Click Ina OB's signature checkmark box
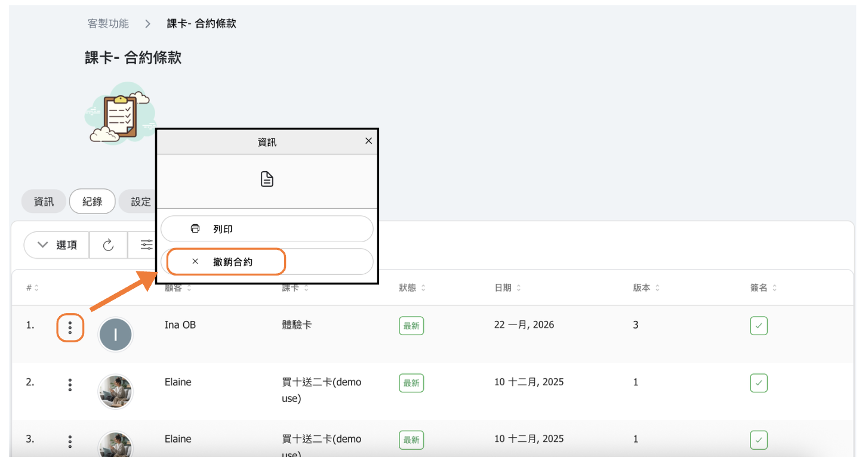This screenshot has height=464, width=868. tap(758, 326)
